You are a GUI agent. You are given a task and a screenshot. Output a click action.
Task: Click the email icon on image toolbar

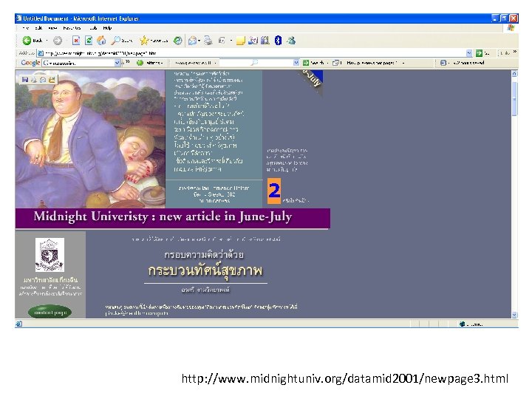(43, 79)
